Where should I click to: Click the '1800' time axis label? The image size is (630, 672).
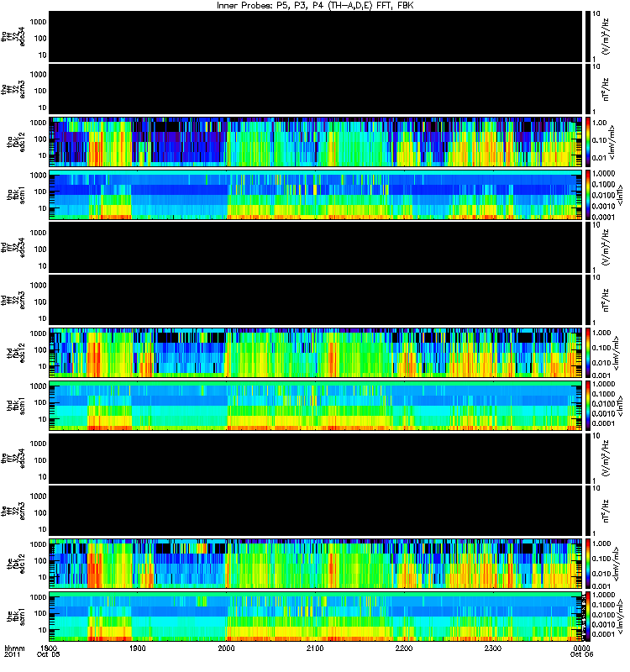pyautogui.click(x=49, y=648)
